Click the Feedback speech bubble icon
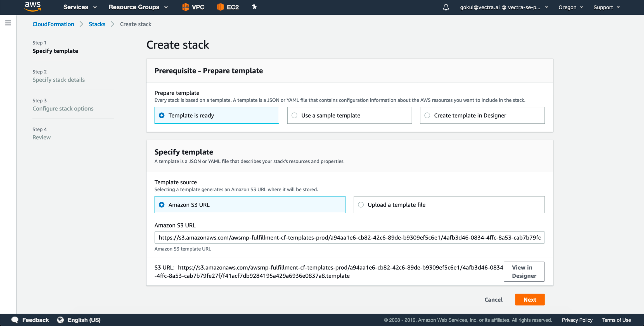Viewport: 644px width, 326px height. pos(15,320)
